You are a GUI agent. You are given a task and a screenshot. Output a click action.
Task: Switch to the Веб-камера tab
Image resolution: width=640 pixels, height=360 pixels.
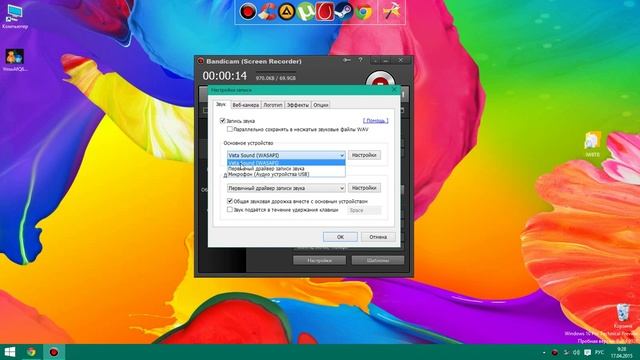[x=245, y=105]
